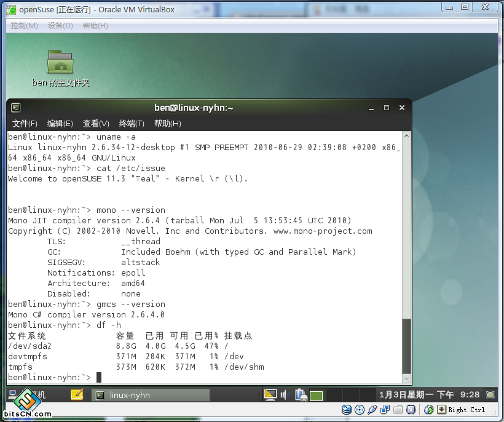This screenshot has width=504, height=422.
Task: Click VirtualBox hard disk activity icon
Action: (347, 410)
